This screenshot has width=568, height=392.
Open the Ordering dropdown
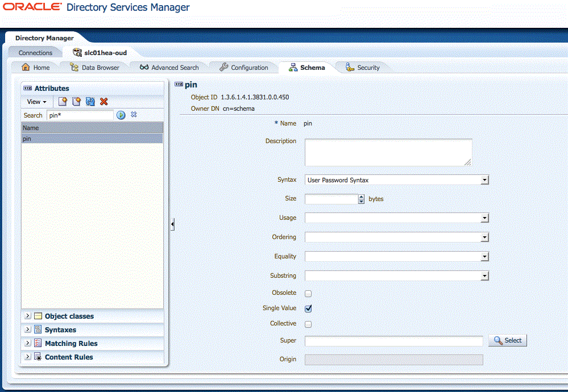(x=484, y=237)
